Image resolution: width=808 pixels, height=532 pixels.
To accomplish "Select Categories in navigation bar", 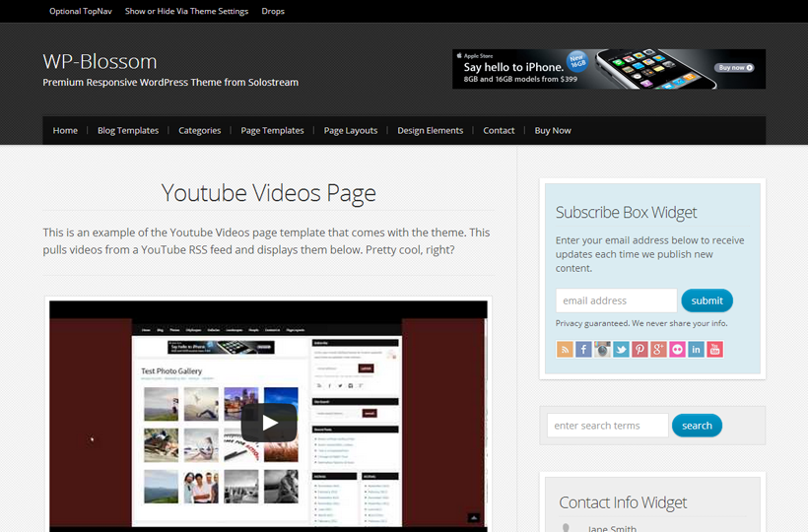I will coord(199,130).
